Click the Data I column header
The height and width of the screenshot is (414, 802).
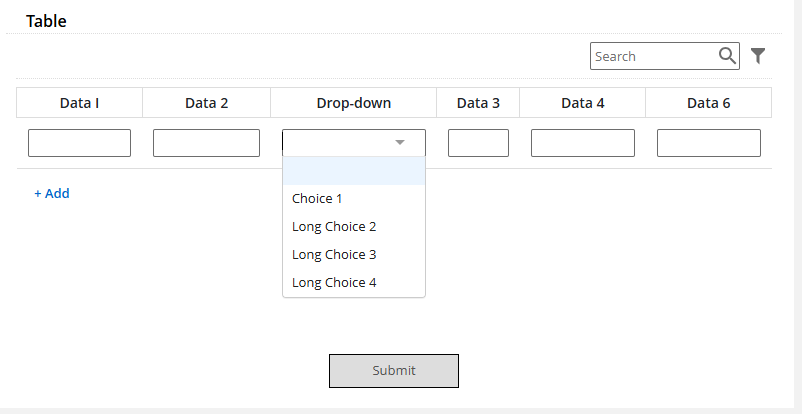[79, 103]
